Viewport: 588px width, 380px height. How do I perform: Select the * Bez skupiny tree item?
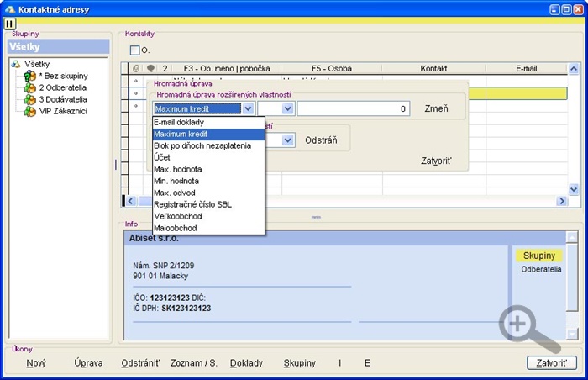point(63,76)
